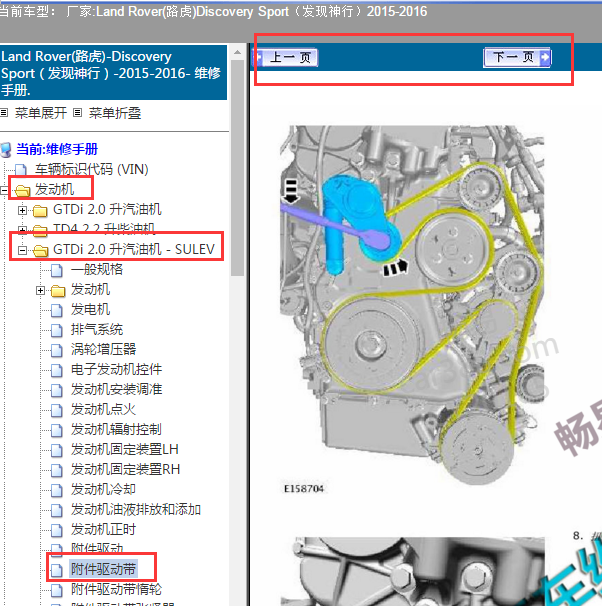Select 附件驱动带 document
Image resolution: width=602 pixels, height=606 pixels.
(104, 570)
